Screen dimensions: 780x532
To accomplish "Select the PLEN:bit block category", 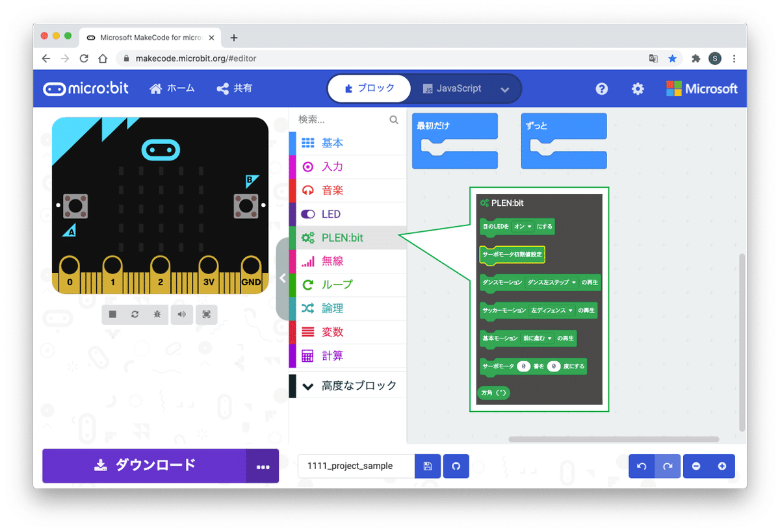I will pos(348,238).
